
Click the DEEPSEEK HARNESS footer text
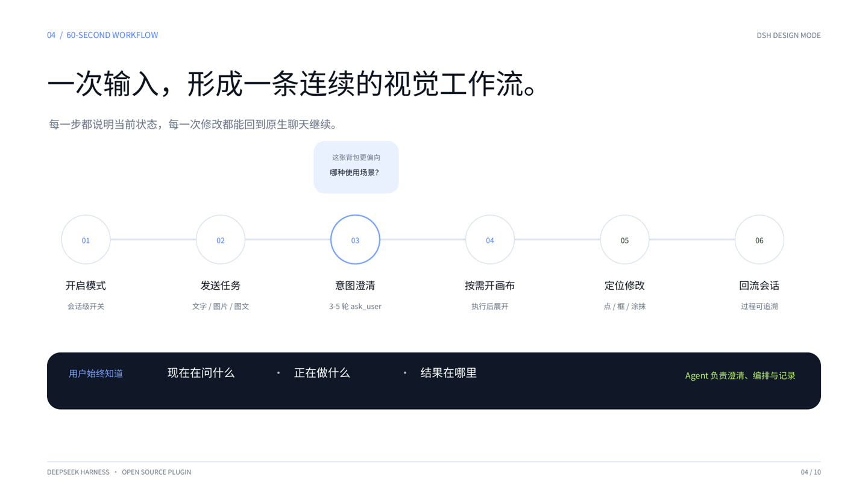click(78, 472)
